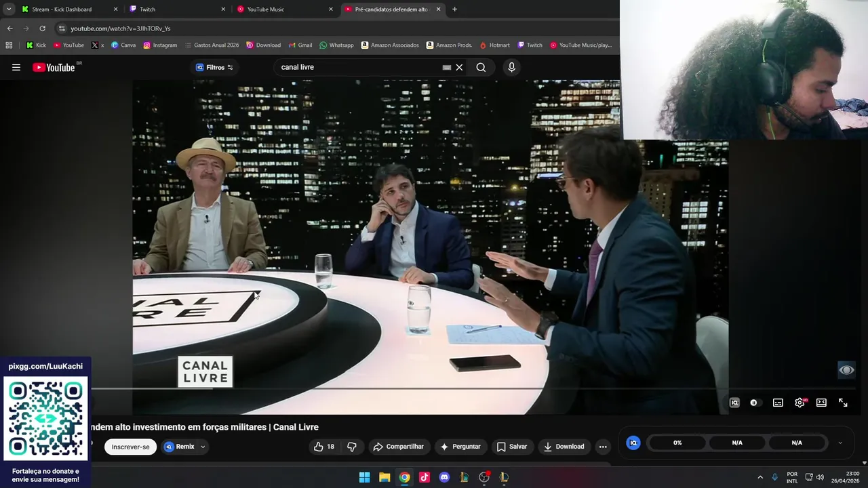The image size is (868, 488).
Task: Open the three-dot more actions menu
Action: (603, 447)
